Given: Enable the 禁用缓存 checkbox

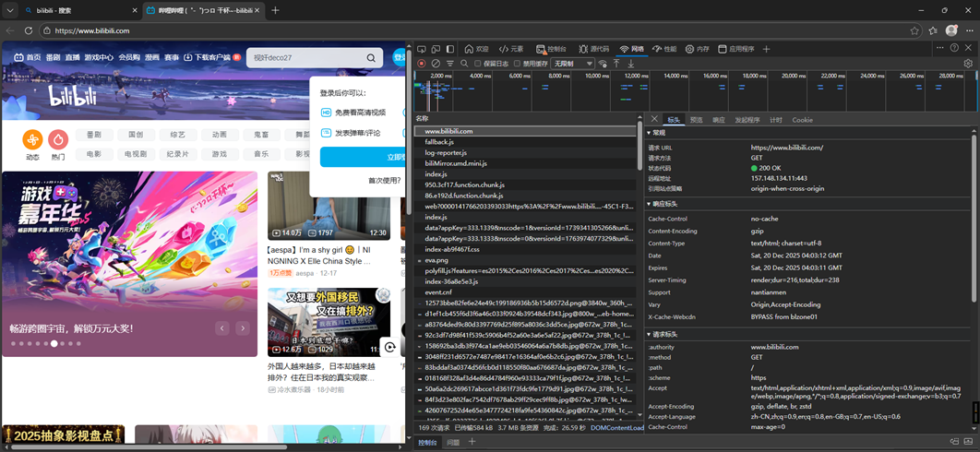Looking at the screenshot, I should [x=518, y=64].
